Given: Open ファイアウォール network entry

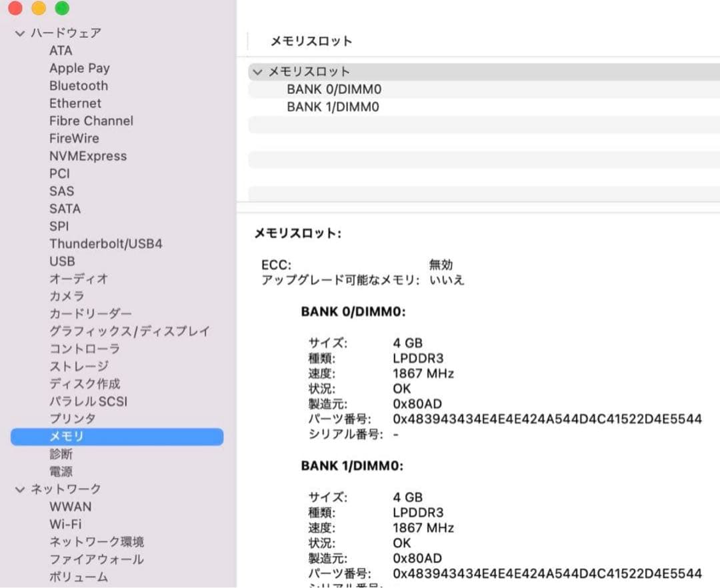Looking at the screenshot, I should coord(96,559).
